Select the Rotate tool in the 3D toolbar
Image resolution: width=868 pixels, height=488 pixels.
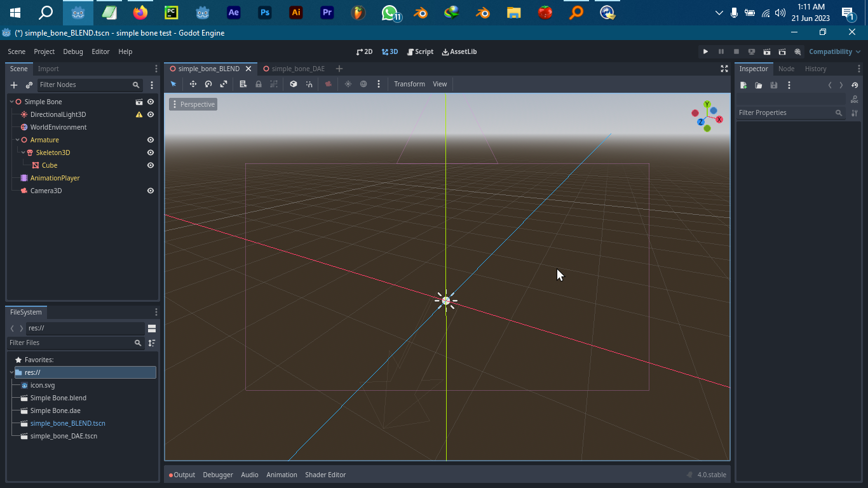208,83
